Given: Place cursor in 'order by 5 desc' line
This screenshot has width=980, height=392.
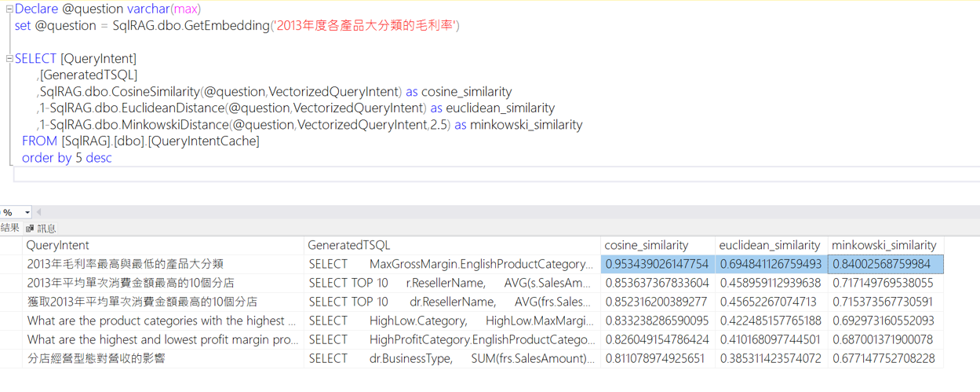Looking at the screenshot, I should 67,158.
